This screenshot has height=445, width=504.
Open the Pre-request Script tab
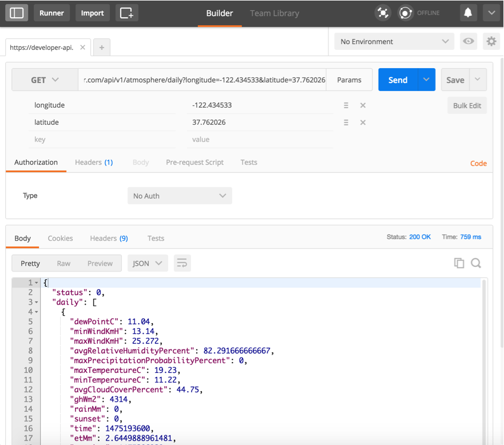[x=195, y=162]
